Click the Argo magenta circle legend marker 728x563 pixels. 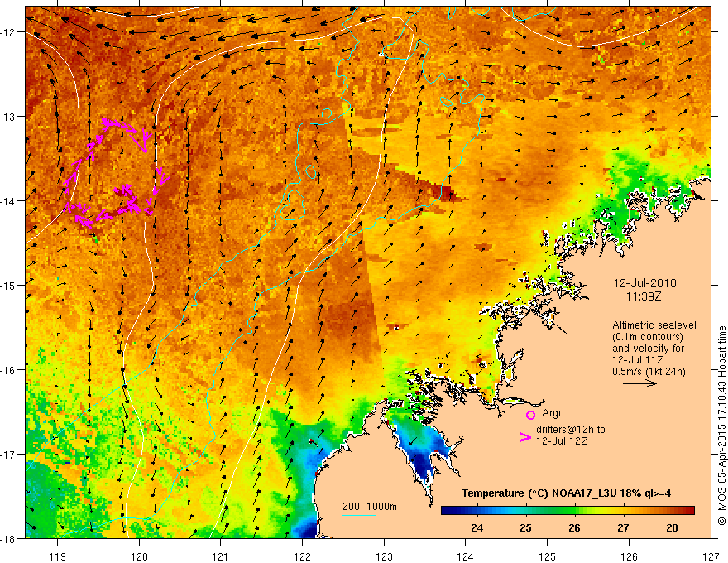tap(530, 415)
